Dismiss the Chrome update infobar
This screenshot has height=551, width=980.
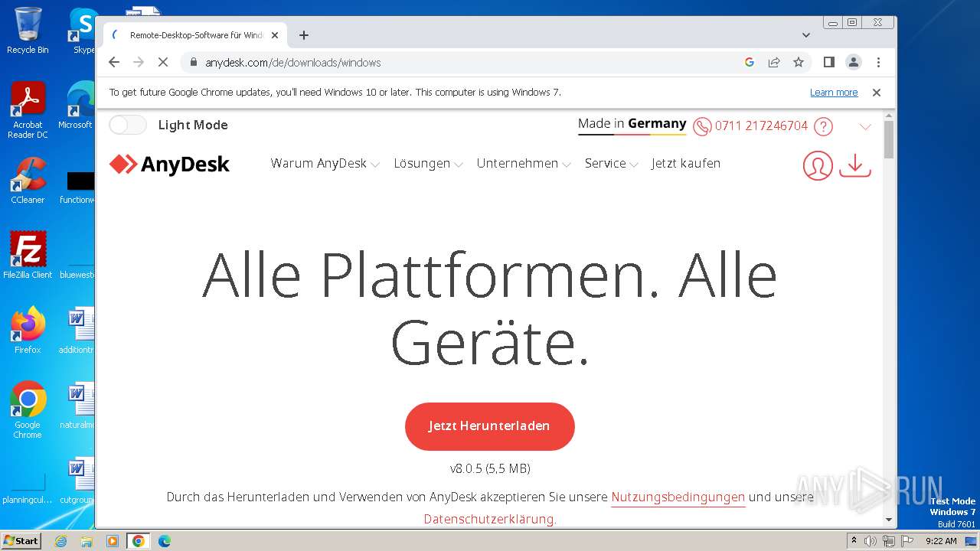pos(877,93)
